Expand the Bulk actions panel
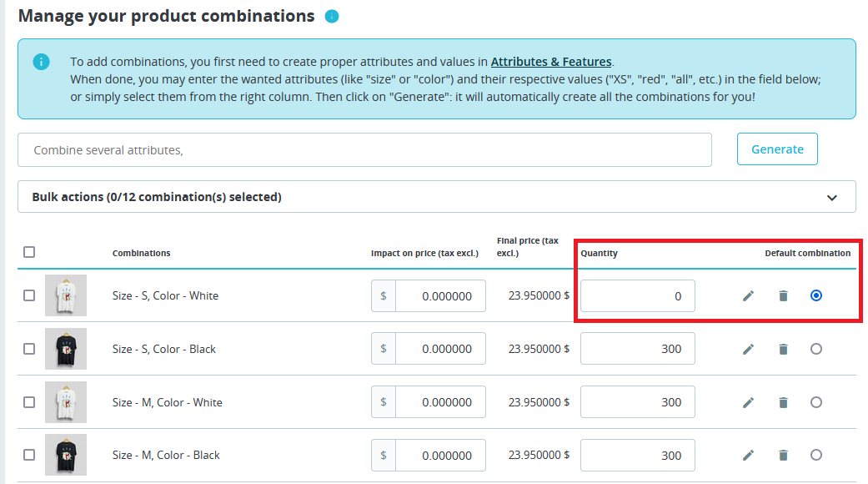 (831, 198)
